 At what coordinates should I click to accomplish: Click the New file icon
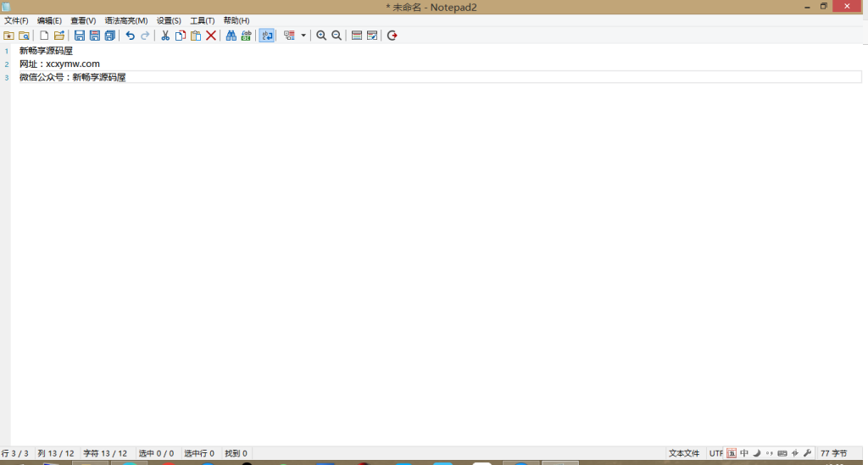point(44,36)
